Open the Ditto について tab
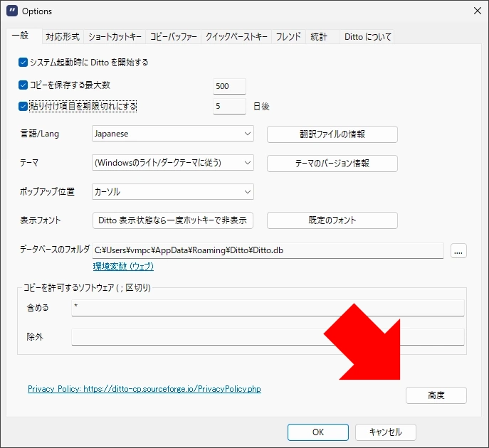The width and height of the screenshot is (489, 448). pos(367,37)
